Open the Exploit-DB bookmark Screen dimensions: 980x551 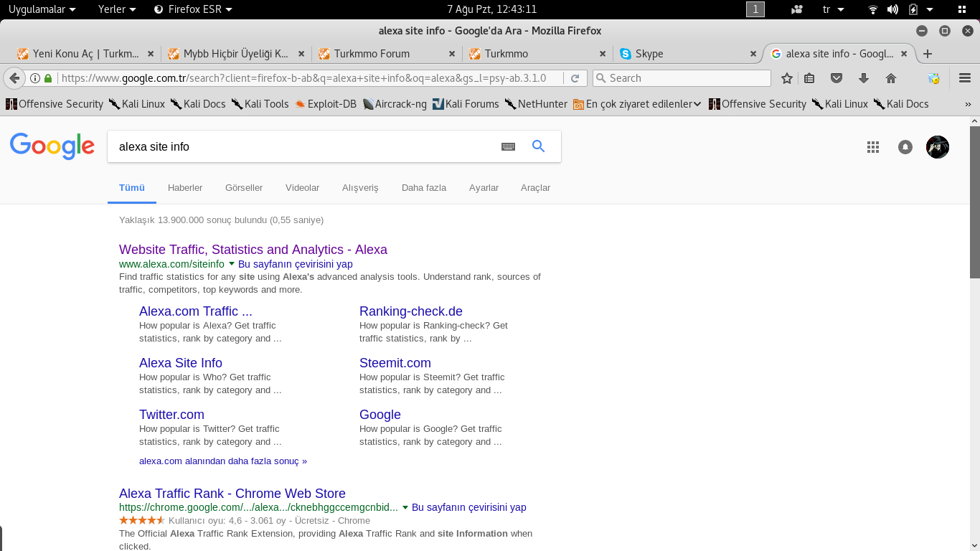click(x=325, y=104)
